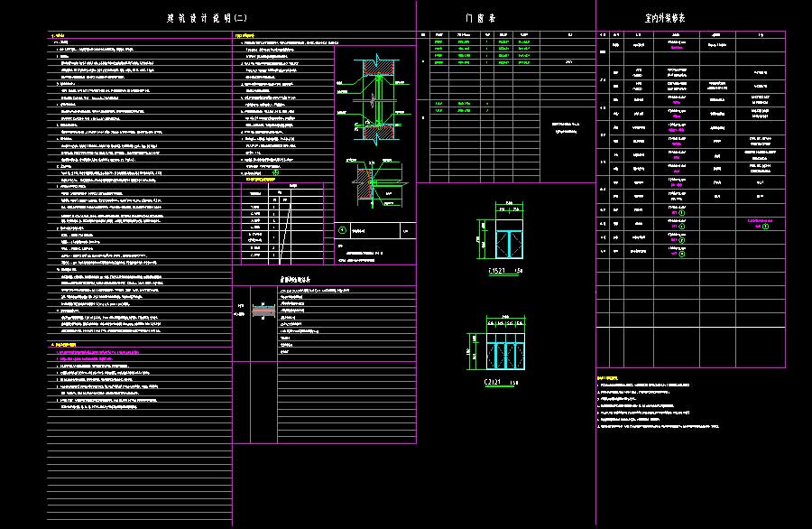Screen dimensions: 812x529
Task: Click the yellow notes heading at bottom right
Action: pos(606,377)
